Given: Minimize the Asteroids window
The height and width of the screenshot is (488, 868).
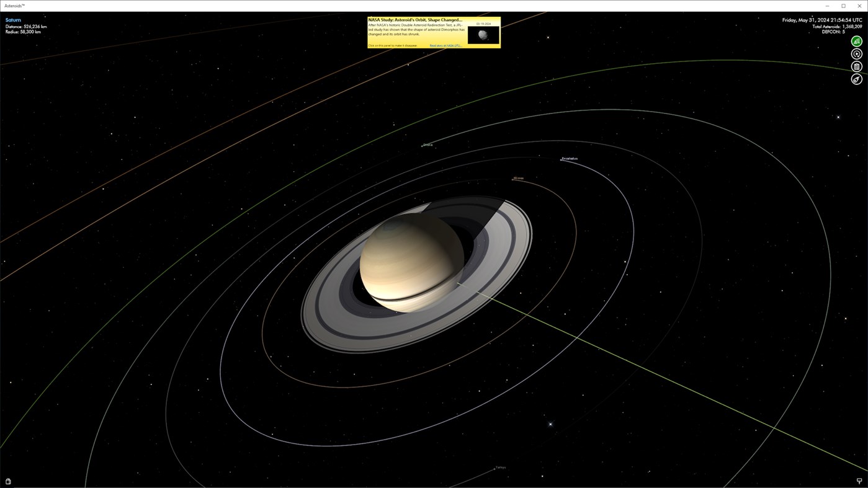Looking at the screenshot, I should 827,6.
